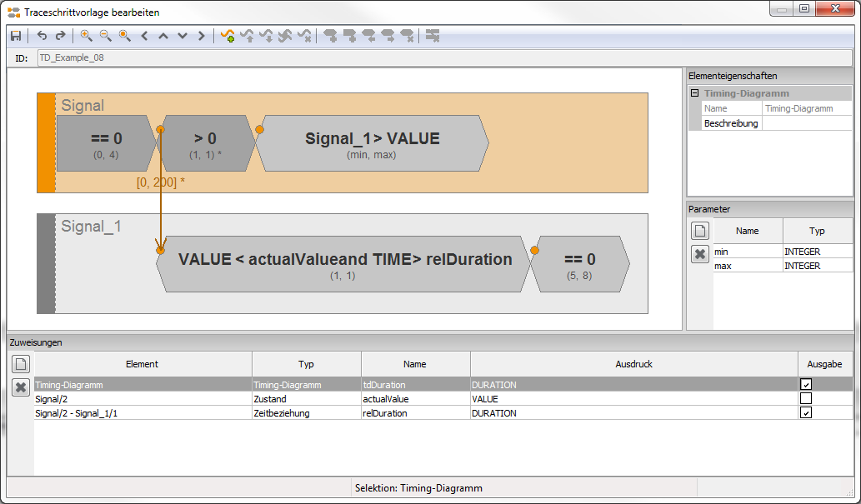Enable output checkbox for actualValue
The height and width of the screenshot is (504, 861).
point(806,398)
